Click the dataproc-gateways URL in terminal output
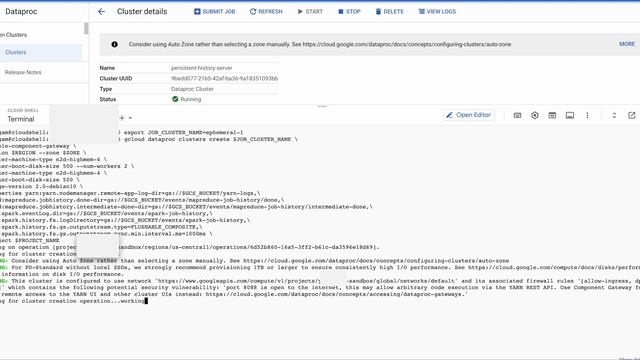 coord(335,294)
